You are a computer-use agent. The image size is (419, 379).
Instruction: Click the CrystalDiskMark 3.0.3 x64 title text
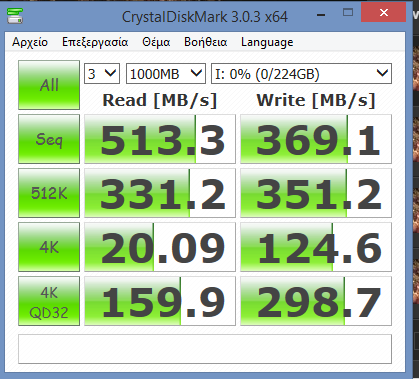205,17
